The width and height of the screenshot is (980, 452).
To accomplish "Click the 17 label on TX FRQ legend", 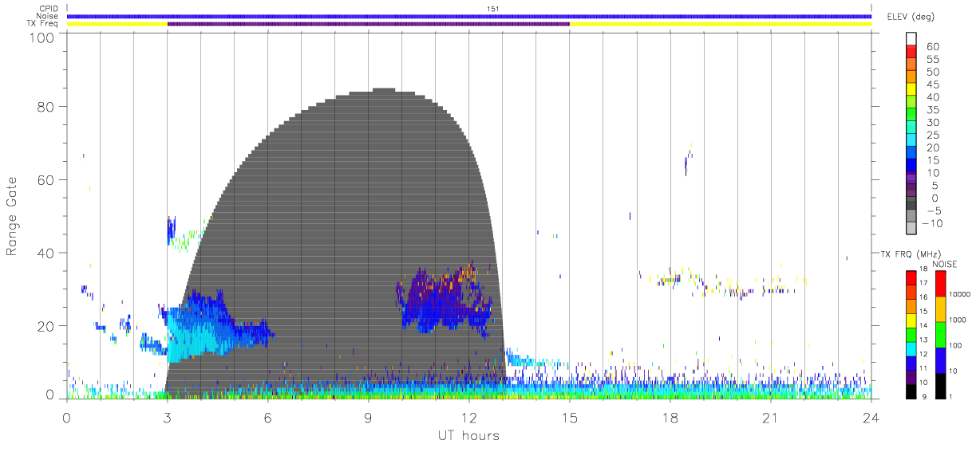I will 923,283.
